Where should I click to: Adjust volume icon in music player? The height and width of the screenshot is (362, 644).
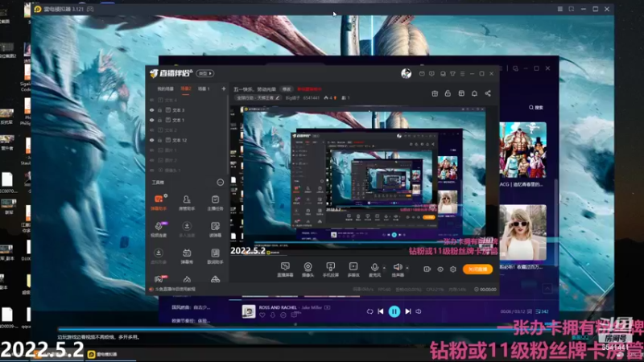pos(419,311)
